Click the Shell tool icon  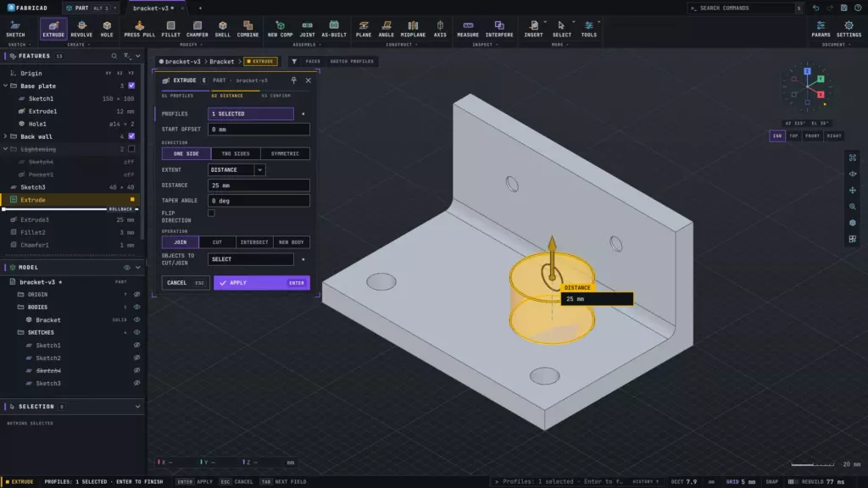223,28
